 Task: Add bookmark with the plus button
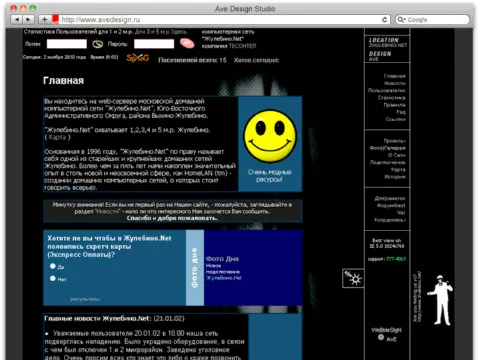[x=44, y=20]
